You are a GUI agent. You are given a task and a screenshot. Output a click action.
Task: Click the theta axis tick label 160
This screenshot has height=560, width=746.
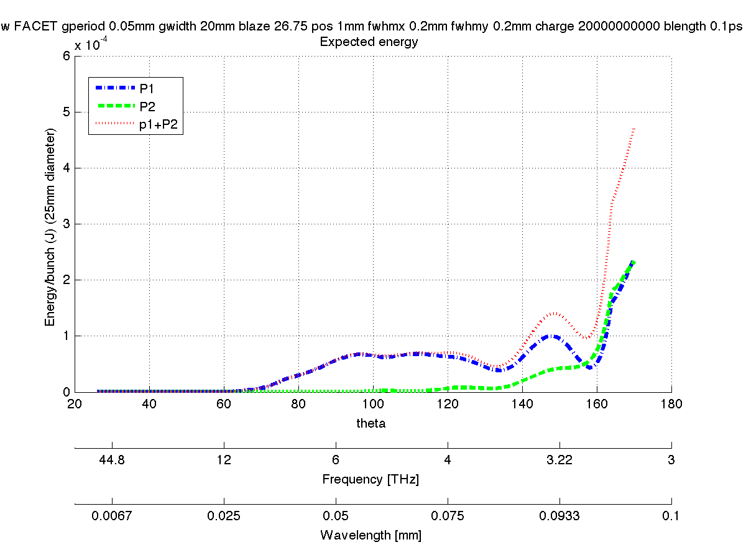597,404
